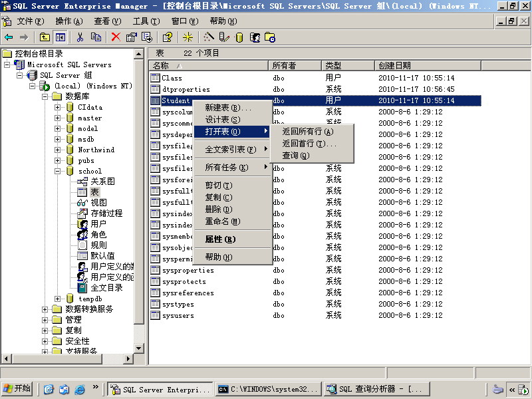Open the 全文索引表 submenu
Image resolution: width=532 pixels, height=399 pixels.
coord(233,149)
